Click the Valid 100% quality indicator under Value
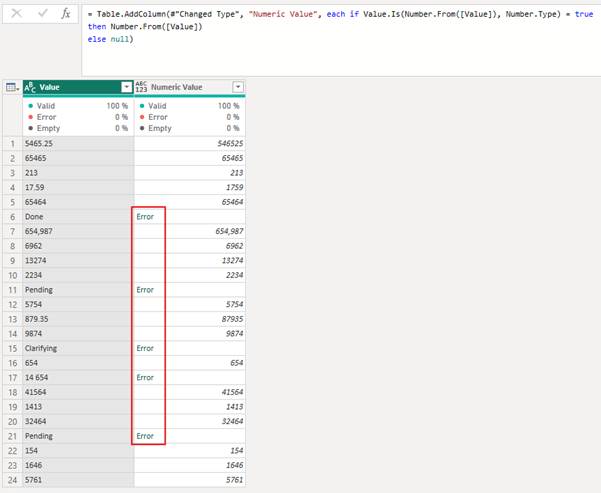Screen dimensions: 601x493 (76, 105)
